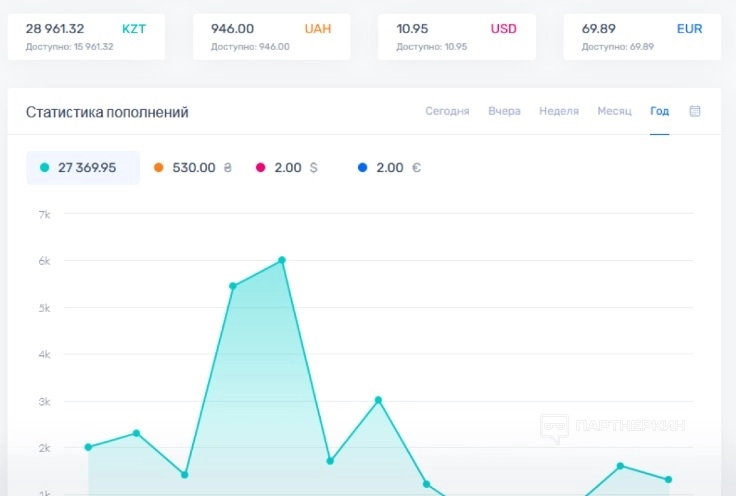Screen dimensions: 736x496
Task: Open the KZT balance card
Action: click(x=86, y=37)
